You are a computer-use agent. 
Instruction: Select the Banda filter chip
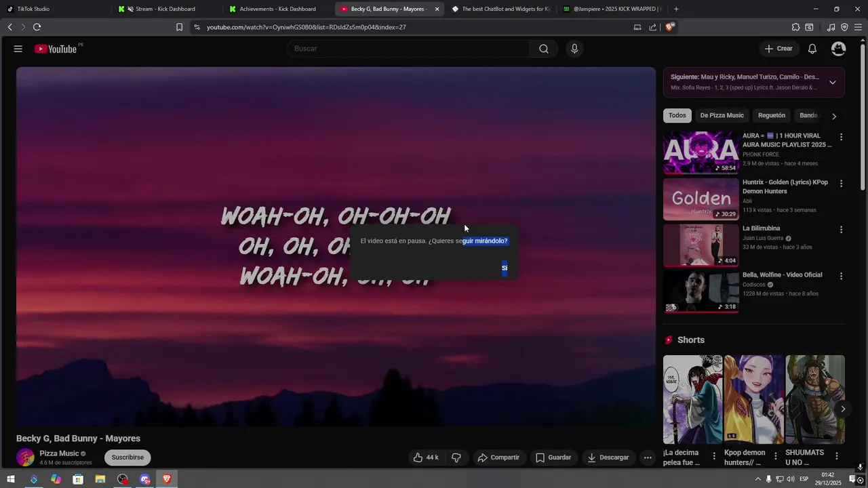(808, 115)
